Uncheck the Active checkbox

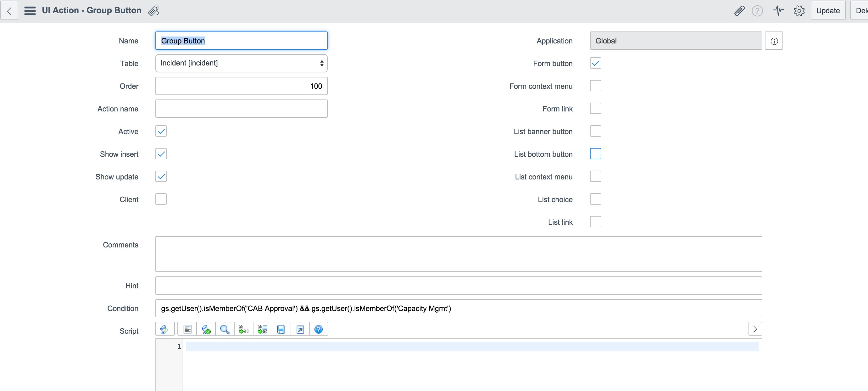161,131
